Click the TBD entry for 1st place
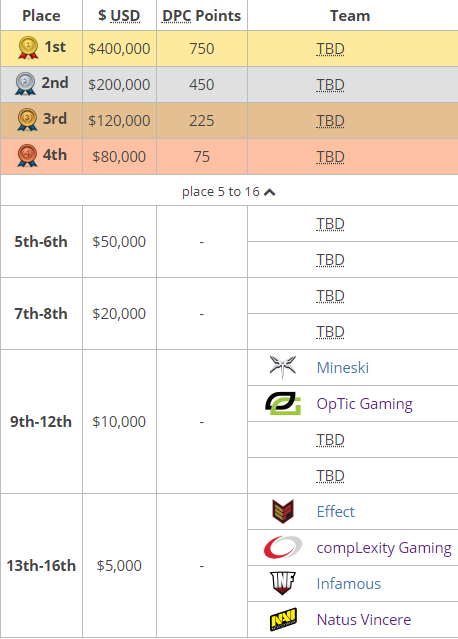Screen dimensions: 458x639 tap(330, 49)
